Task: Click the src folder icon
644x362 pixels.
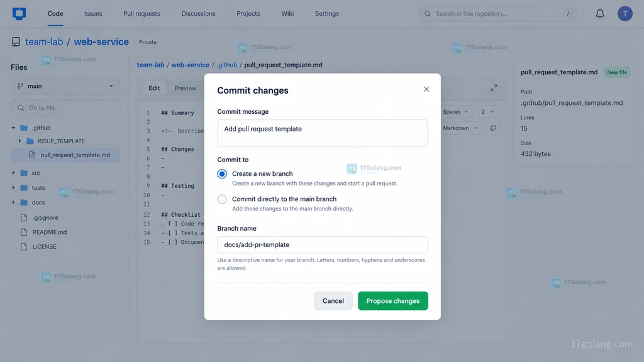Action: tap(24, 173)
